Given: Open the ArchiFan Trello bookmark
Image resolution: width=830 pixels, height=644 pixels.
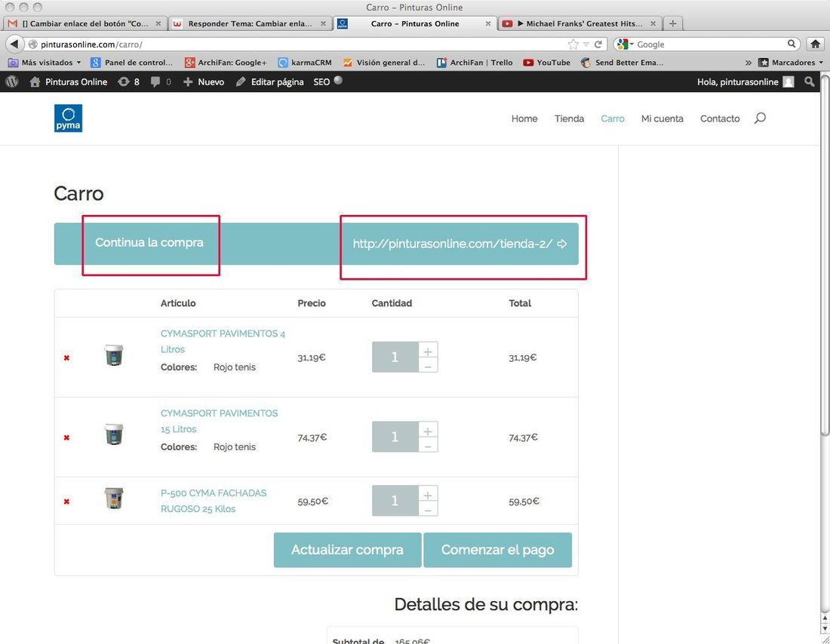Looking at the screenshot, I should pyautogui.click(x=475, y=63).
